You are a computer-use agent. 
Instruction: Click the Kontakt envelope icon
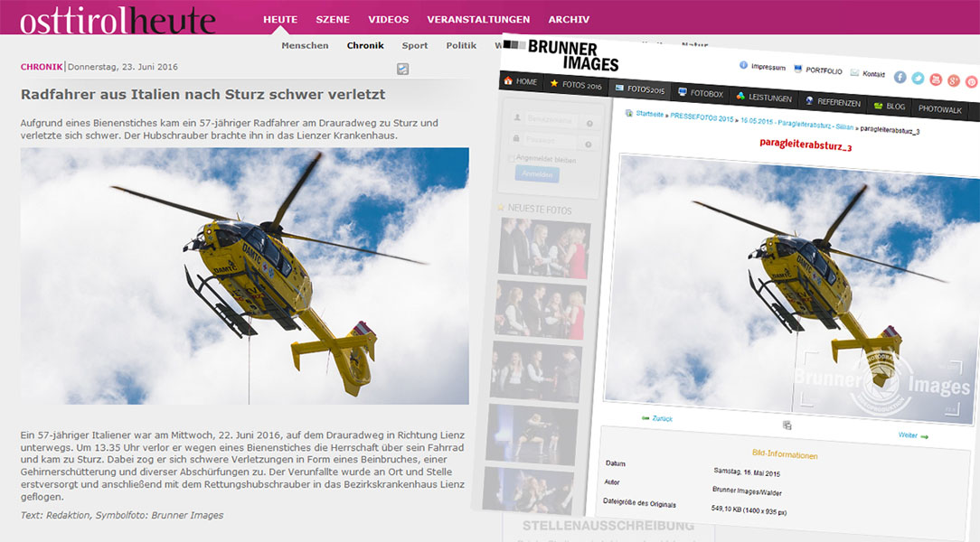click(x=854, y=72)
